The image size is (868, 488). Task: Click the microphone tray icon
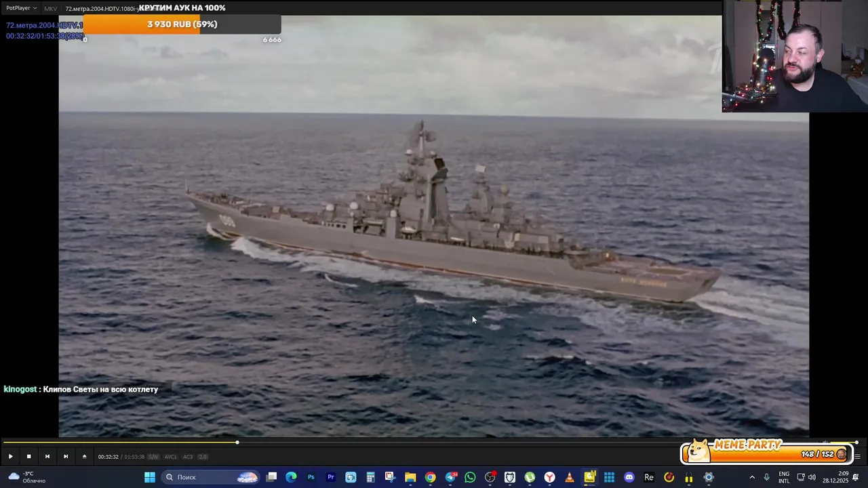coord(766,477)
